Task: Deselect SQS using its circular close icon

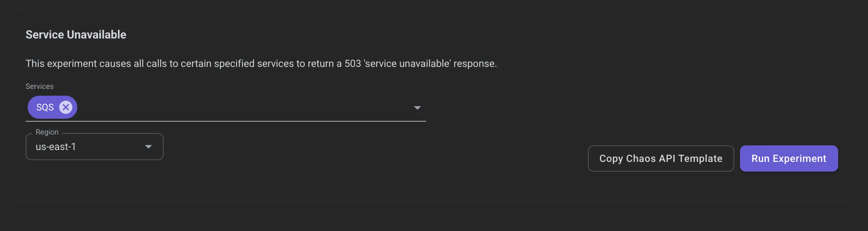Action: pos(66,107)
